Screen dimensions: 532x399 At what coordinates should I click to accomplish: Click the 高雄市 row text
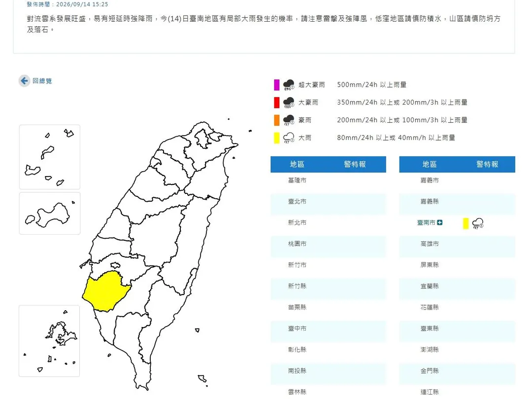(x=430, y=244)
